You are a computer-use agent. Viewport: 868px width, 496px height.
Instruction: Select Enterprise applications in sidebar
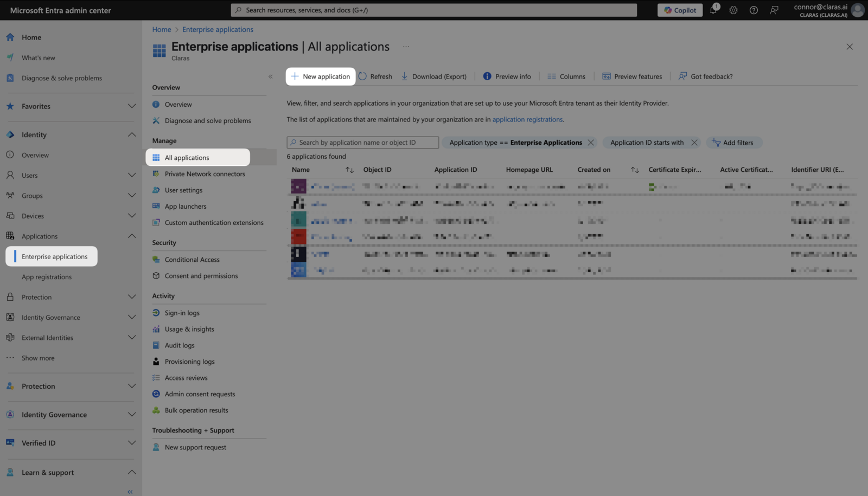[52, 256]
